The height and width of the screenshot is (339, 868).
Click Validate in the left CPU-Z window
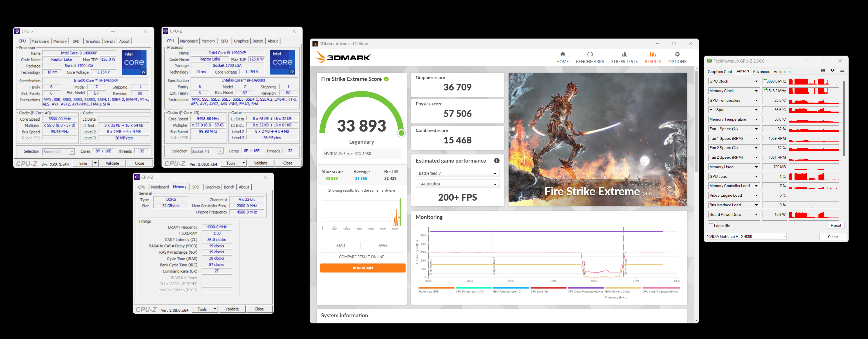click(113, 164)
